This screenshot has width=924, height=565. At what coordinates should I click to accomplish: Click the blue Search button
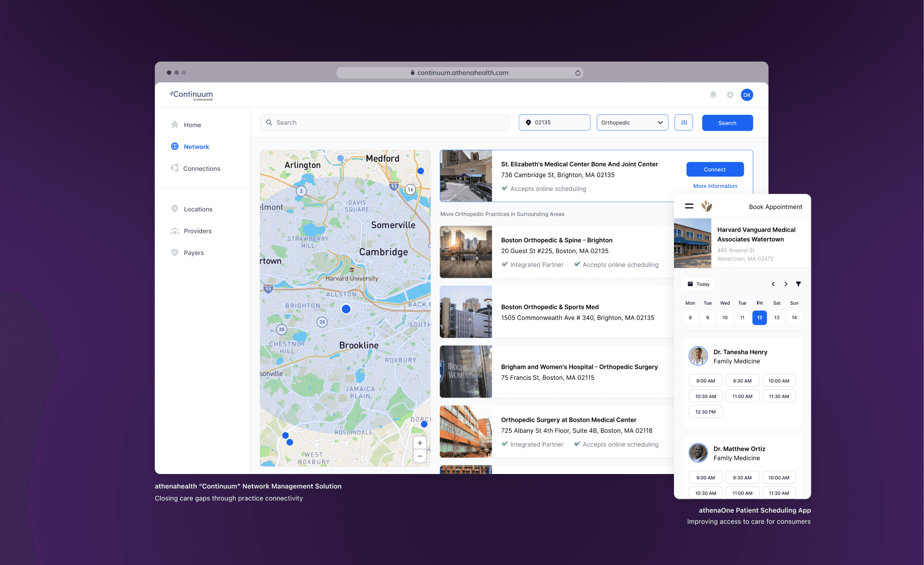[727, 123]
